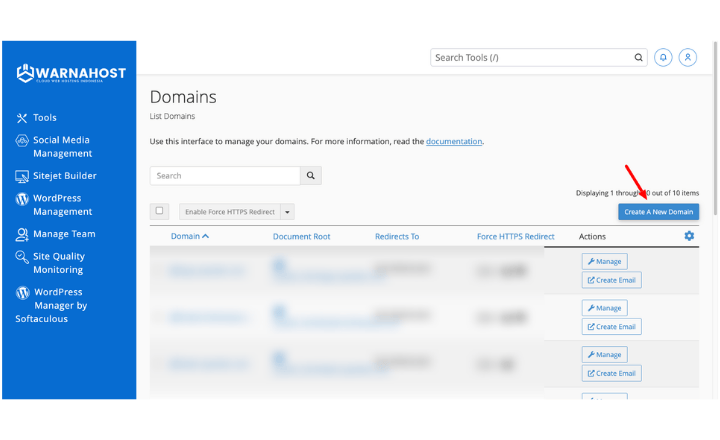Toggle the select-all domains checkbox
The width and height of the screenshot is (720, 440).
[x=159, y=211]
